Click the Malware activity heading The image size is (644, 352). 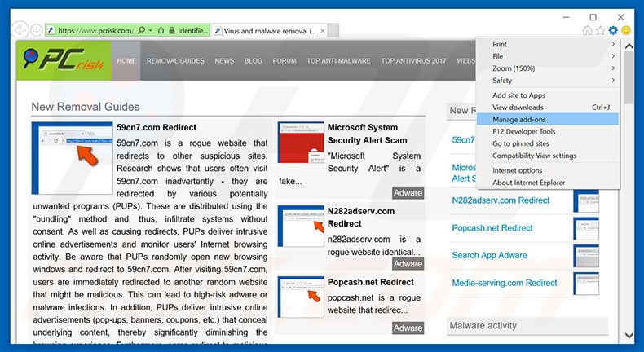[483, 326]
